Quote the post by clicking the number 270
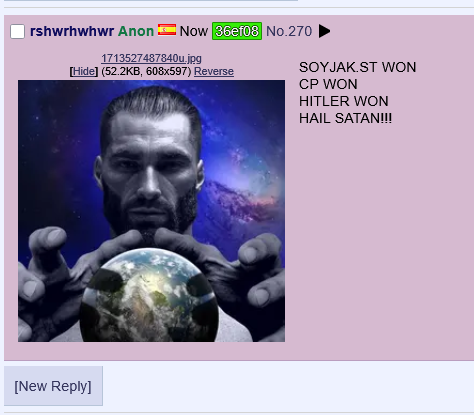This screenshot has height=415, width=474. click(x=300, y=31)
